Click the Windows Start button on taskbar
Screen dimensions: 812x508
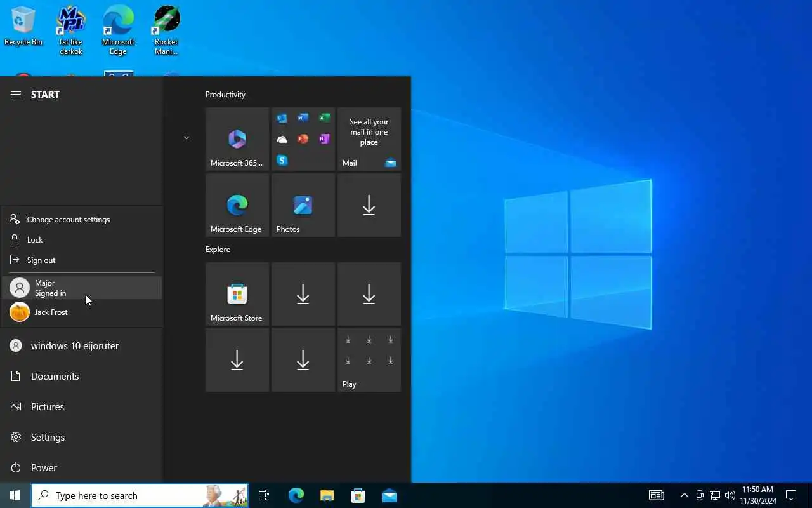[x=15, y=495]
